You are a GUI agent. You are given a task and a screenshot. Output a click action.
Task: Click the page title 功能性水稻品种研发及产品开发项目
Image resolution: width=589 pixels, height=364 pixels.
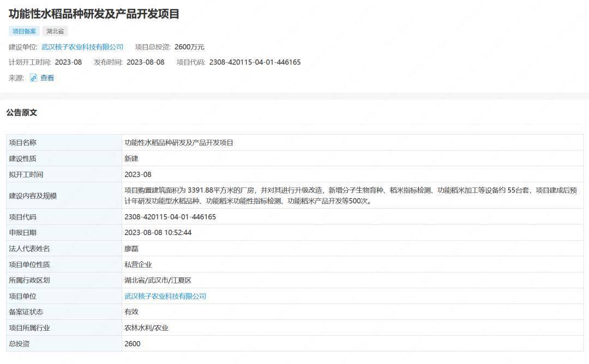coord(94,14)
